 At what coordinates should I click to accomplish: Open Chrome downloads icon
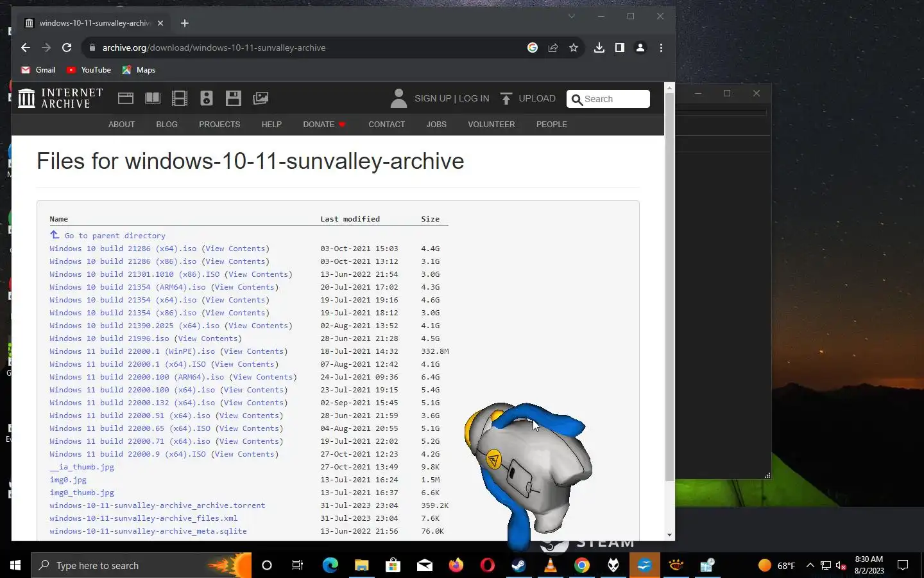pyautogui.click(x=599, y=48)
